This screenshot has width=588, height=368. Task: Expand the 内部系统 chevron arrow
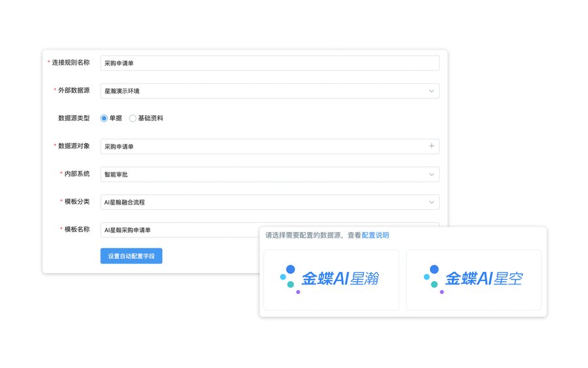(x=431, y=174)
